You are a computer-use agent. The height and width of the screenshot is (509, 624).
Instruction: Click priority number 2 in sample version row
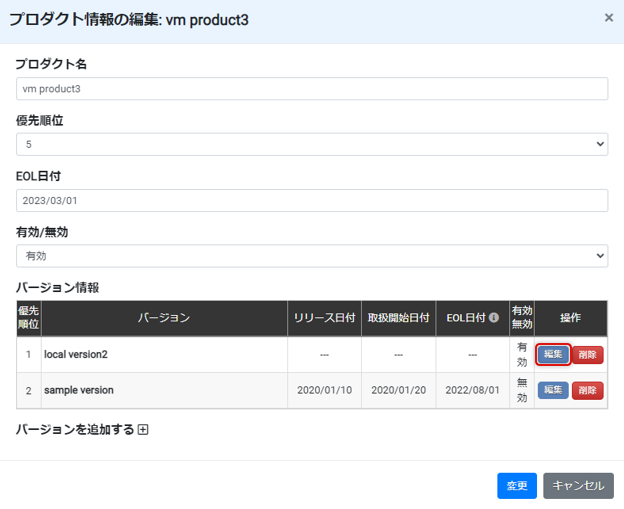point(29,391)
